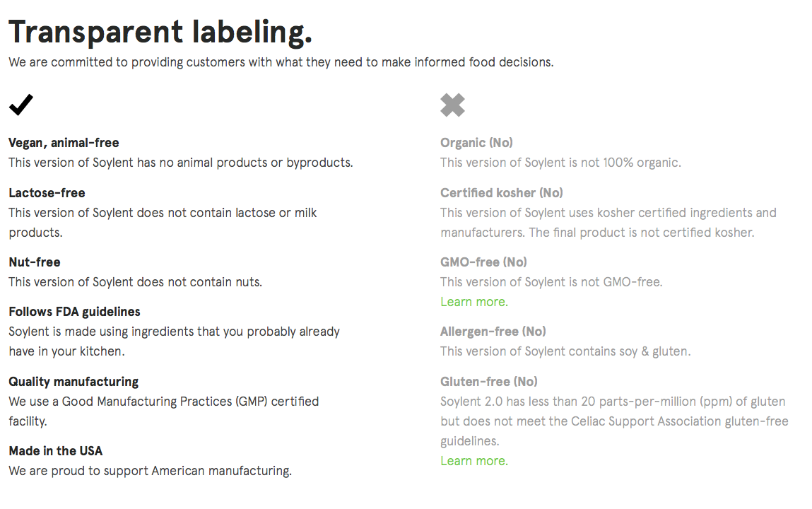Viewport: 812px width, 509px height.
Task: Click the Nut-free heading
Action: 35,262
